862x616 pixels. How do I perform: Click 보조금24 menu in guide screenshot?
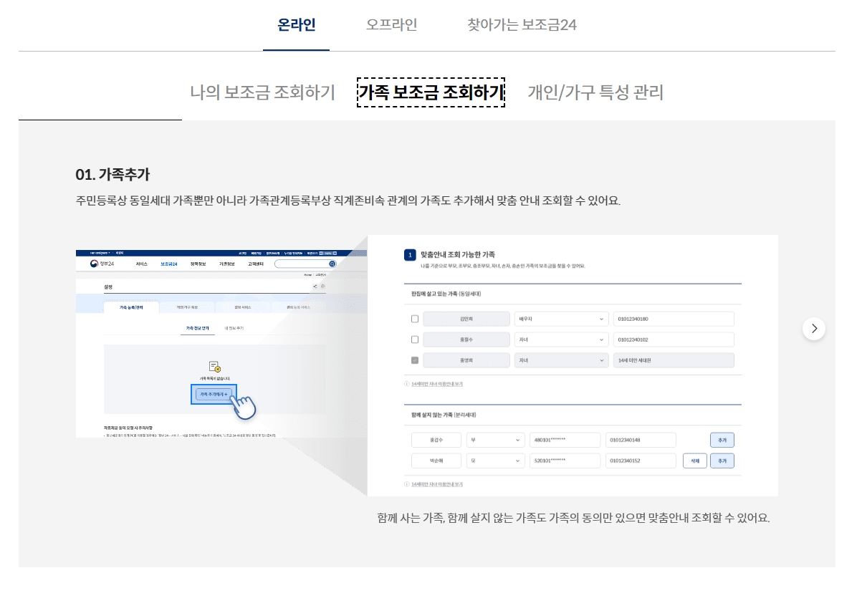(168, 264)
